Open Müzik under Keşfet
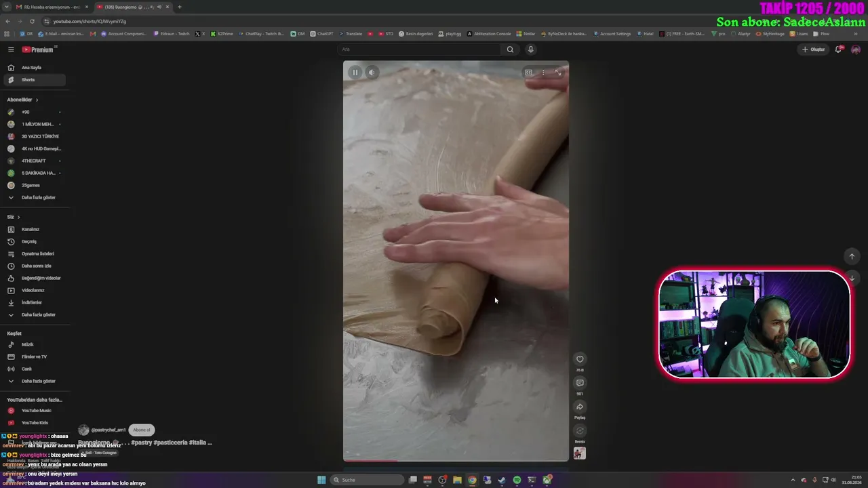The width and height of the screenshot is (868, 488). pos(34,344)
